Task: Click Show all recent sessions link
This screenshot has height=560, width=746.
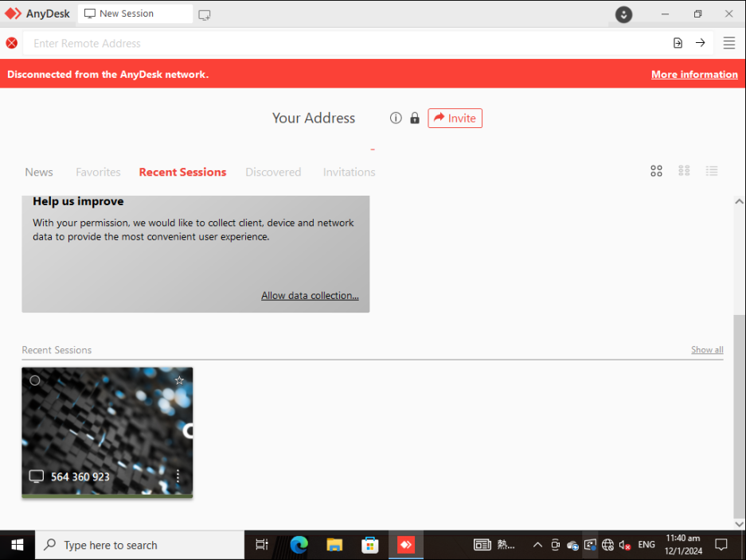Action: (x=707, y=350)
